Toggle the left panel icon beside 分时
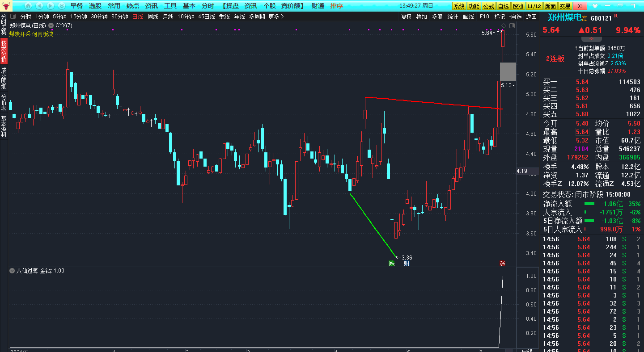The height and width of the screenshot is (352, 644). (13, 17)
